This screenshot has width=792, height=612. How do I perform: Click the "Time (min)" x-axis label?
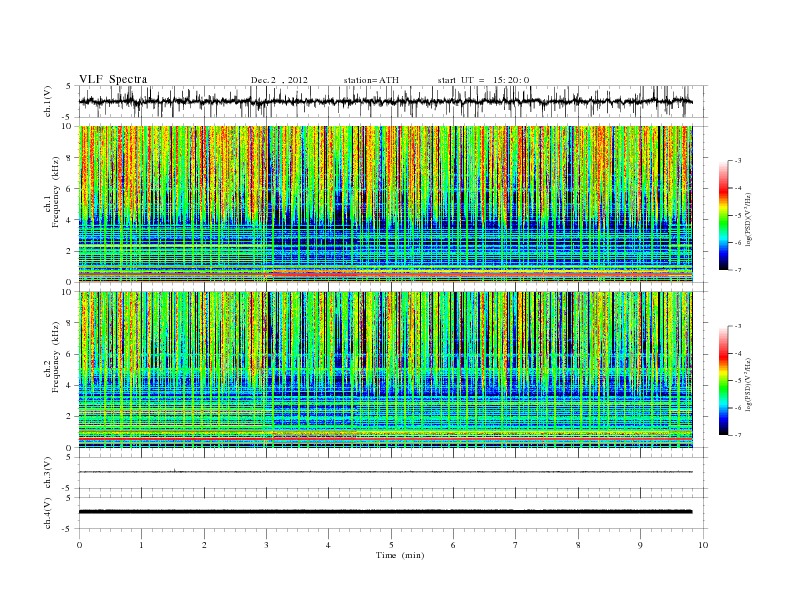[x=400, y=555]
